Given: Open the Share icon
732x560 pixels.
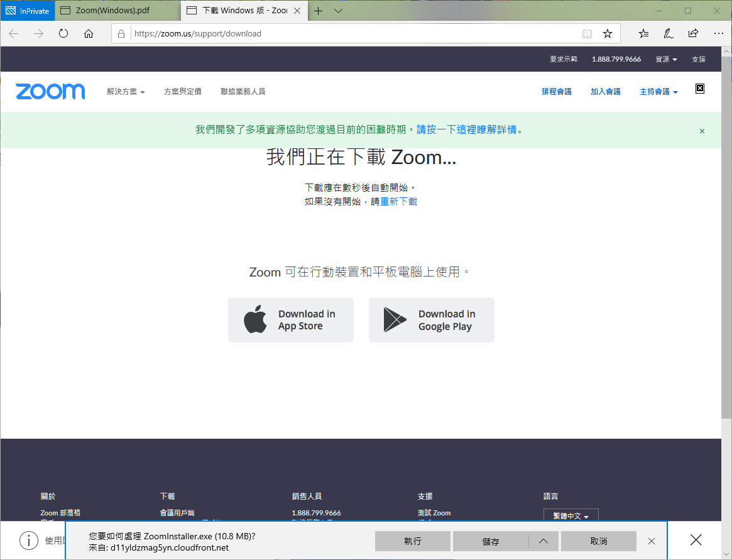Looking at the screenshot, I should click(693, 33).
